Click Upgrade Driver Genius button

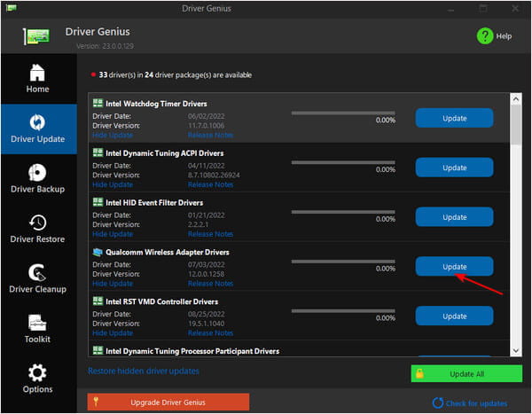(x=168, y=402)
